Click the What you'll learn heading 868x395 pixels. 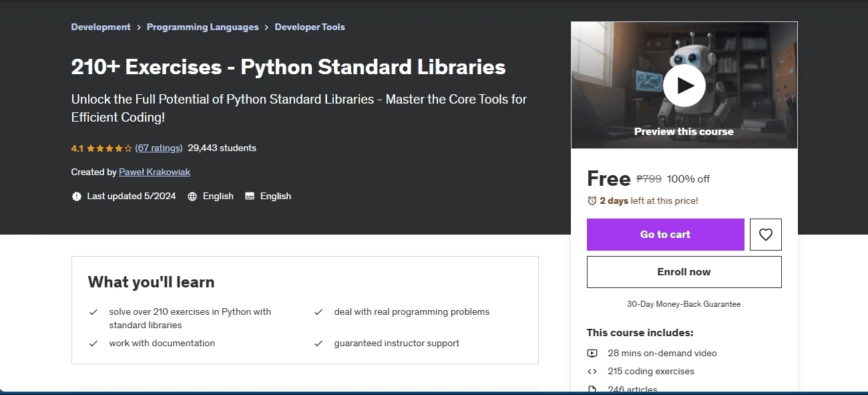(151, 282)
